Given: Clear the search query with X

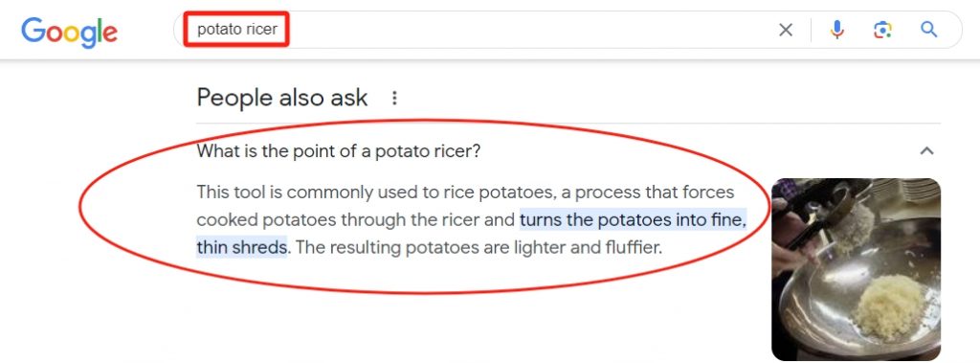Looking at the screenshot, I should coord(786,30).
